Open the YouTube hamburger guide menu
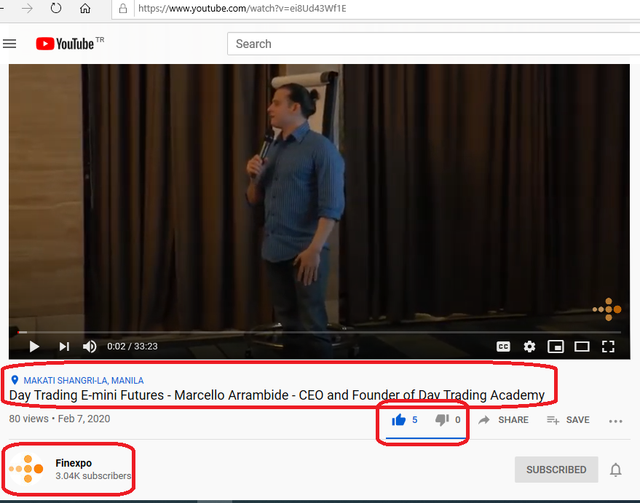Image resolution: width=640 pixels, height=503 pixels. tap(9, 44)
